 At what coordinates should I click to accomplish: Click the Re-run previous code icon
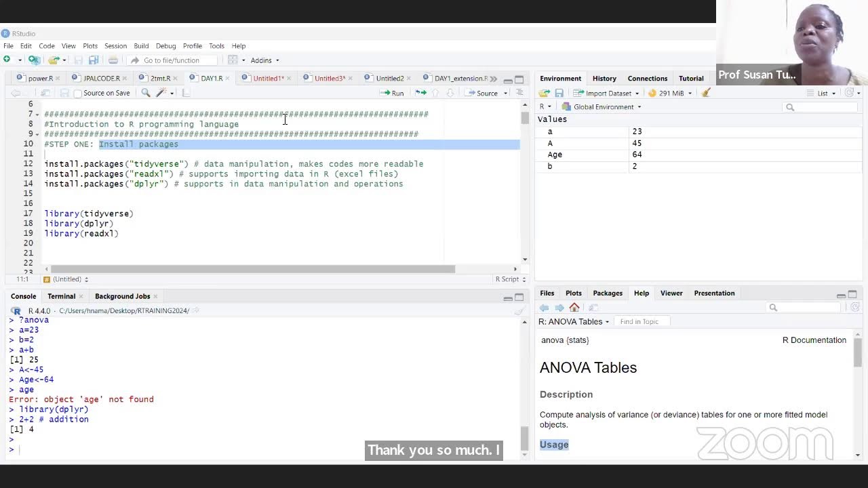click(420, 93)
